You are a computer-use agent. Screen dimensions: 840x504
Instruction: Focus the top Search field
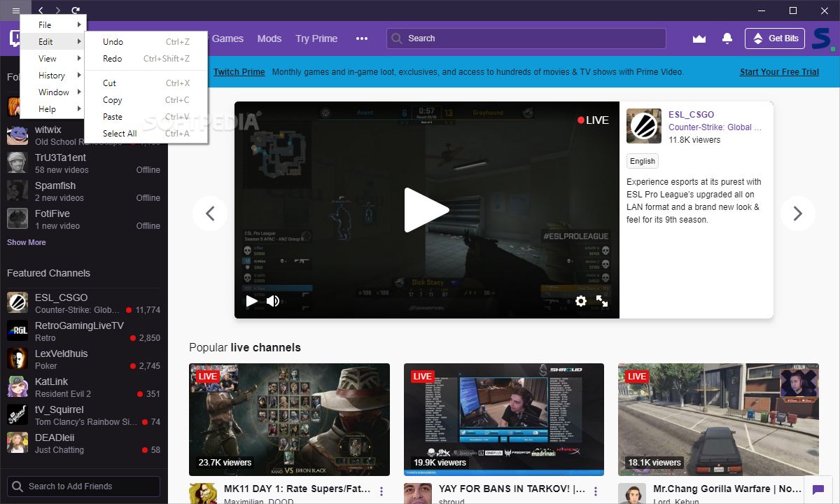tap(526, 38)
